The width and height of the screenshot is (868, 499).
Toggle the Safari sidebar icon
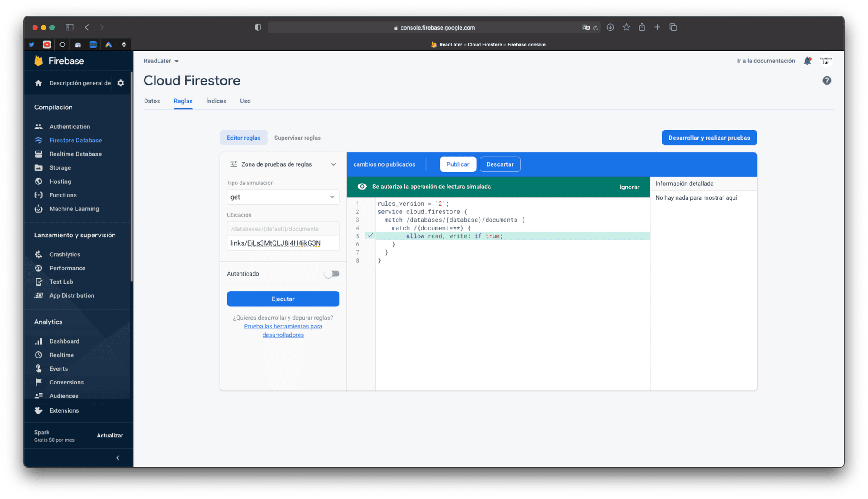coord(69,27)
